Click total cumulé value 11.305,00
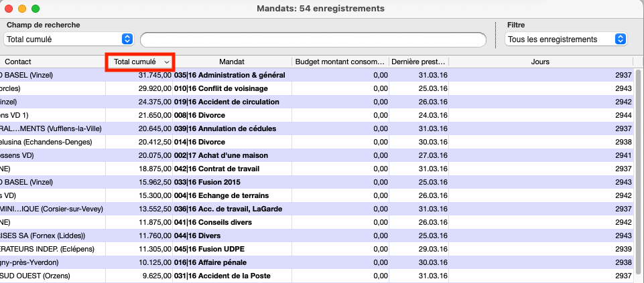The height and width of the screenshot is (283, 644). point(155,249)
